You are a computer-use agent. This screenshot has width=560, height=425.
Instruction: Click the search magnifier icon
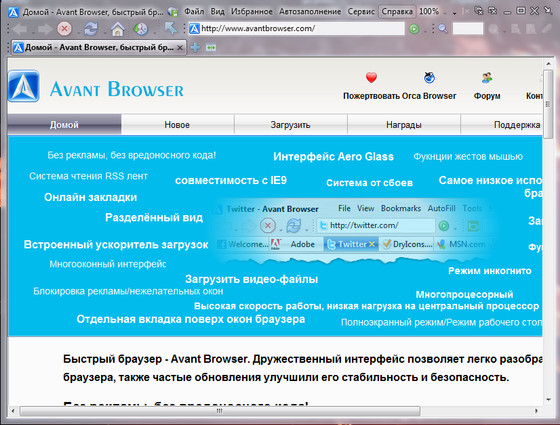[442, 29]
